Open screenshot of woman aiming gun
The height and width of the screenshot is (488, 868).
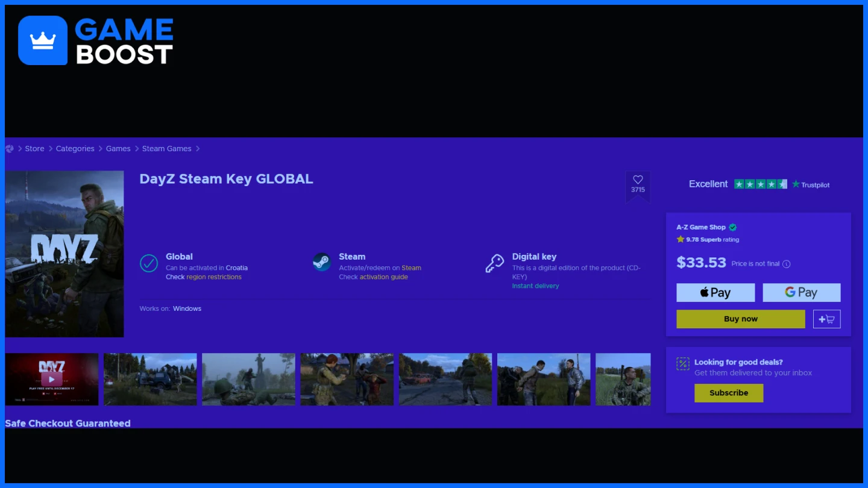[x=347, y=379]
